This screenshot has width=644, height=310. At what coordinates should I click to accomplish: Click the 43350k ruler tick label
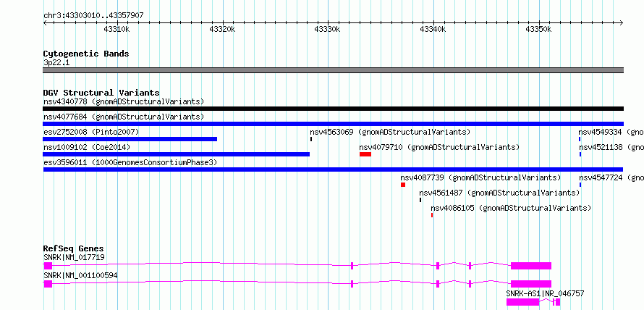click(x=538, y=30)
